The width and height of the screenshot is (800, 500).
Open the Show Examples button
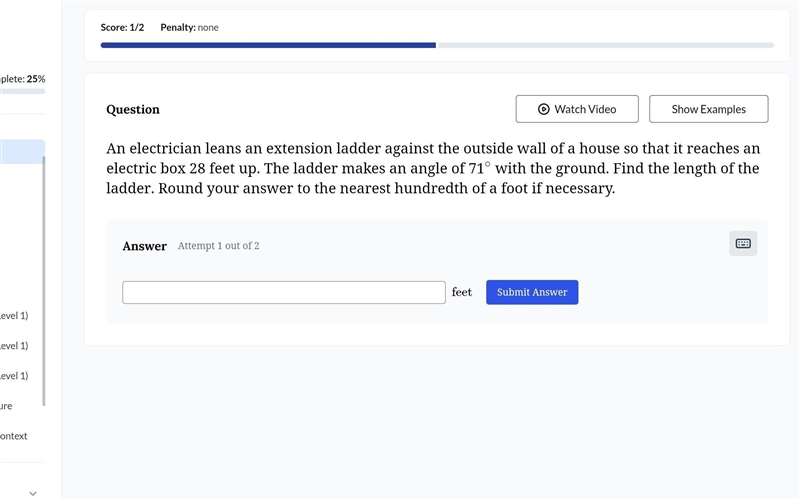click(x=708, y=109)
